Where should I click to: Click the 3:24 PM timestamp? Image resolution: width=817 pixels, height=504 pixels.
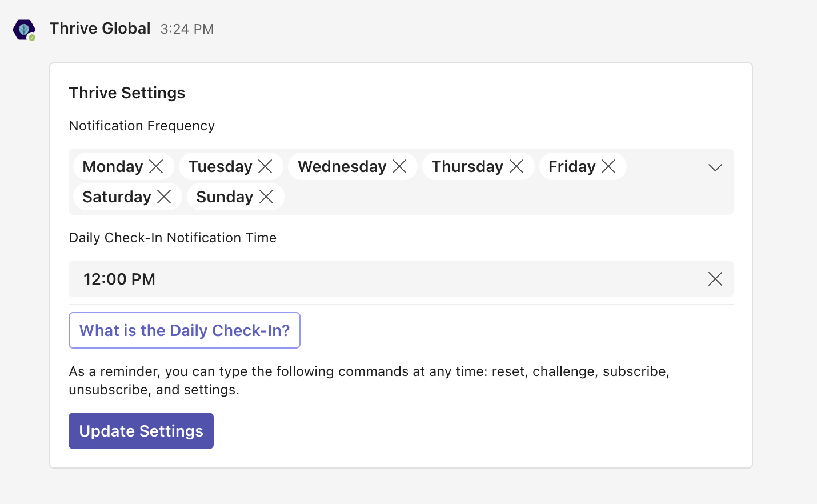pos(187,29)
